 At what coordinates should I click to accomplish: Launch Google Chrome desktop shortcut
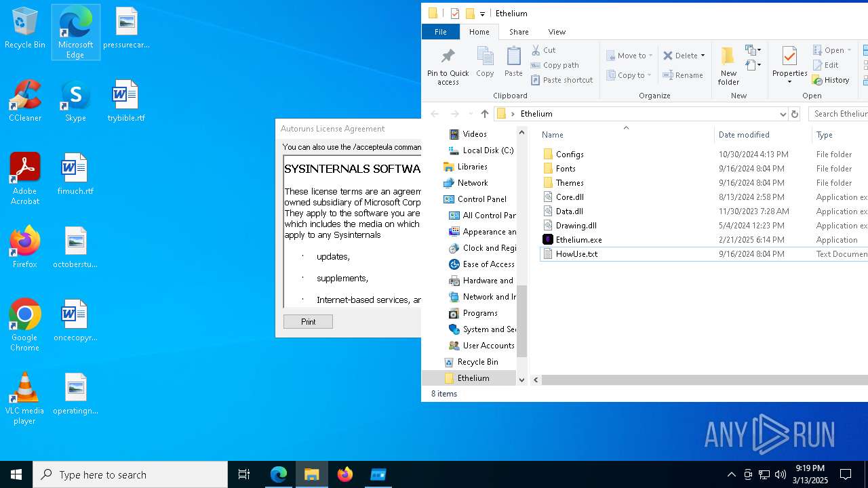coord(25,325)
